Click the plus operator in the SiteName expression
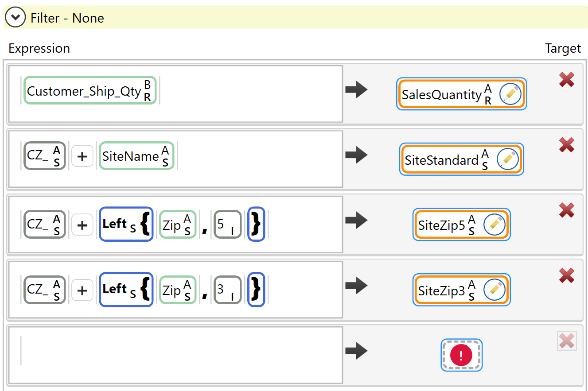The image size is (588, 391). pos(82,156)
